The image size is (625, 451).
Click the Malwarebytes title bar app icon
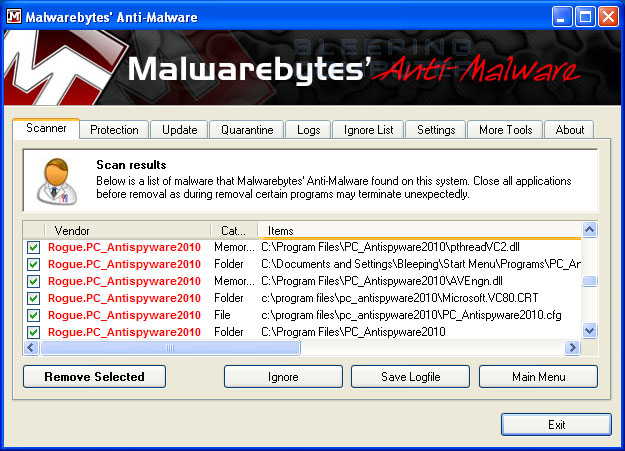click(14, 16)
